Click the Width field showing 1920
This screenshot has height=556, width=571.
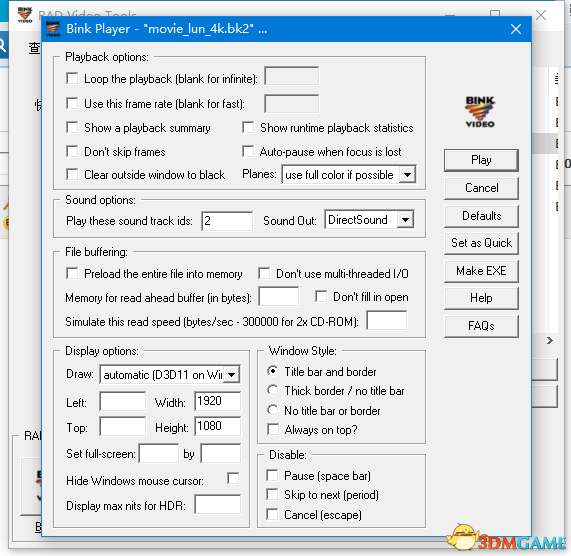[x=217, y=401]
